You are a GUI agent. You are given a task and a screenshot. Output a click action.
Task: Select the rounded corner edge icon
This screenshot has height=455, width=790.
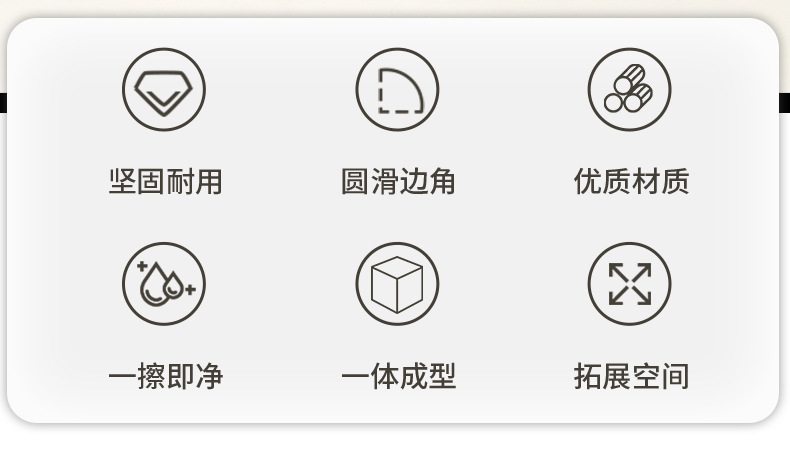pos(397,90)
